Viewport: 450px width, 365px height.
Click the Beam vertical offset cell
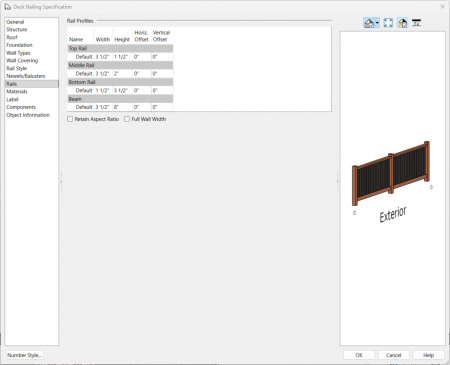tap(162, 107)
